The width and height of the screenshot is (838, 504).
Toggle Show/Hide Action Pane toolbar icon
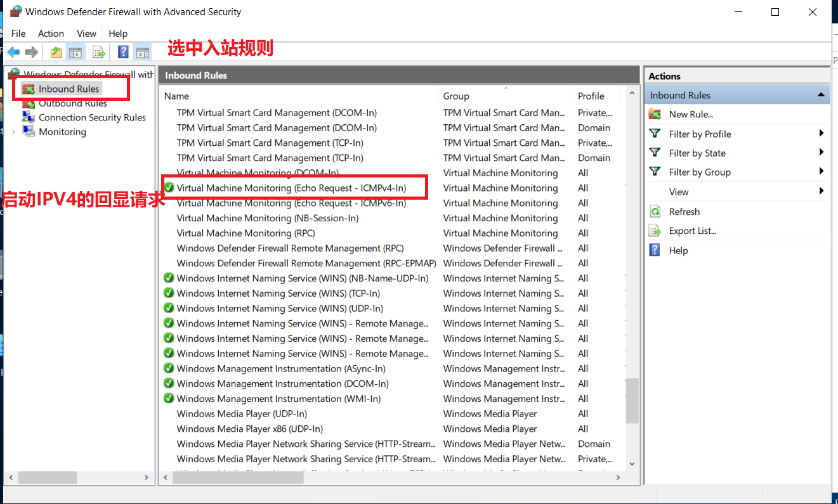pyautogui.click(x=143, y=52)
